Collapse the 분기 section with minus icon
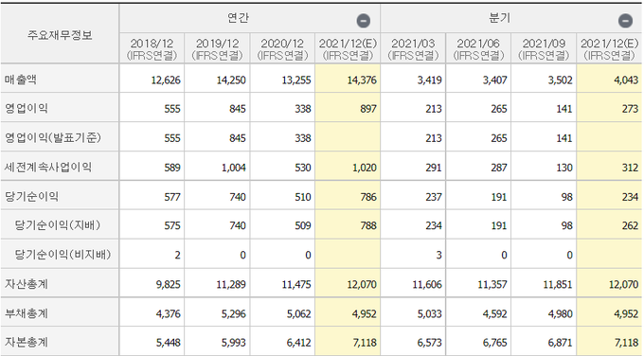The width and height of the screenshot is (644, 356). point(625,21)
